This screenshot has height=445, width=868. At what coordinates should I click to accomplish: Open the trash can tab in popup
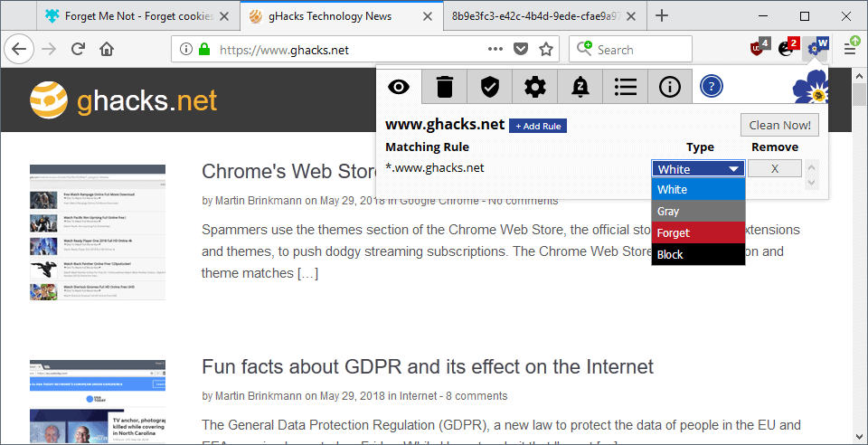444,87
